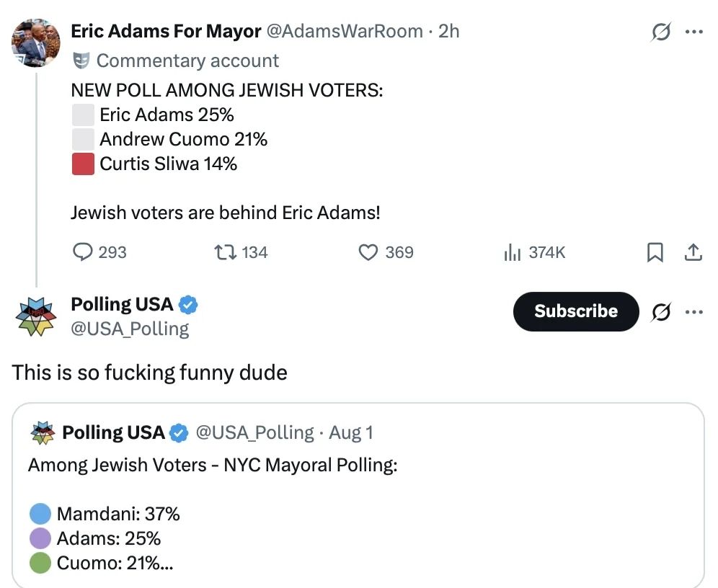
Task: Open Eric Adams For Mayor profile picture
Action: 36,43
